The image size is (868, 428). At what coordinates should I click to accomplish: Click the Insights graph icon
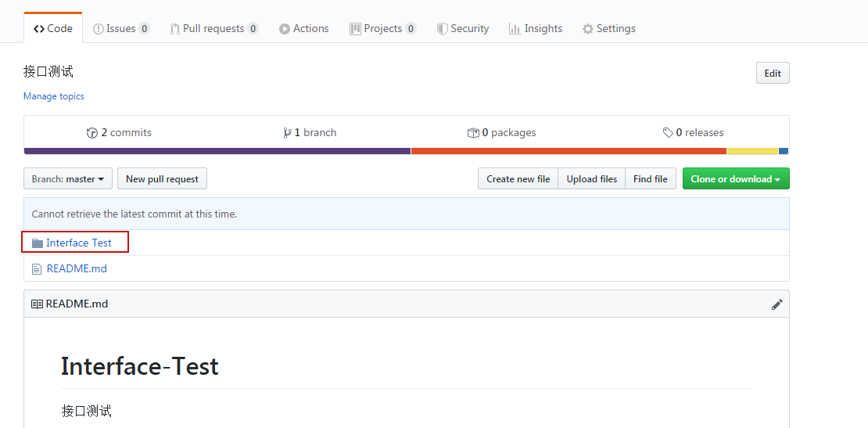(x=515, y=29)
